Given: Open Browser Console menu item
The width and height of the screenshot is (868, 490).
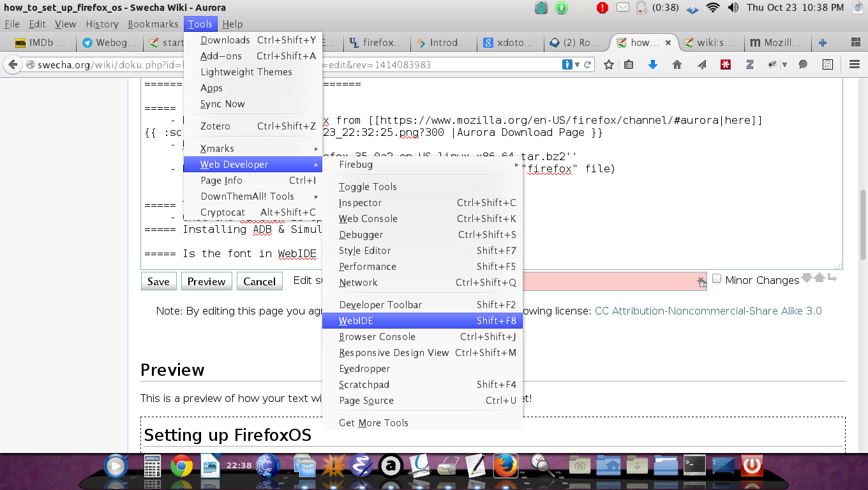Looking at the screenshot, I should 423,336.
